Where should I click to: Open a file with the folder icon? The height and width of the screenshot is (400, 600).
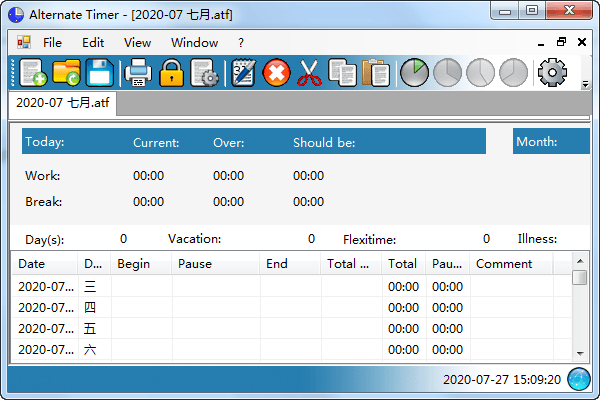tap(66, 73)
